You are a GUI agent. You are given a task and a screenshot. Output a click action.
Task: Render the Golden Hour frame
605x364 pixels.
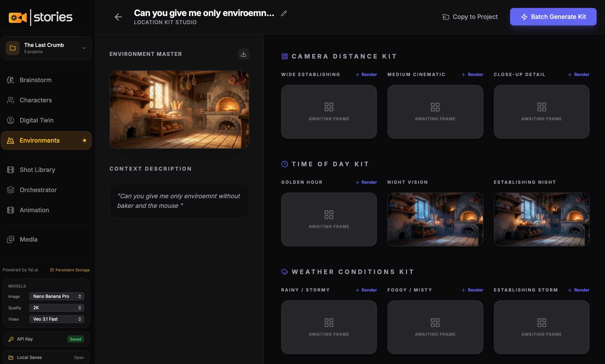point(366,182)
